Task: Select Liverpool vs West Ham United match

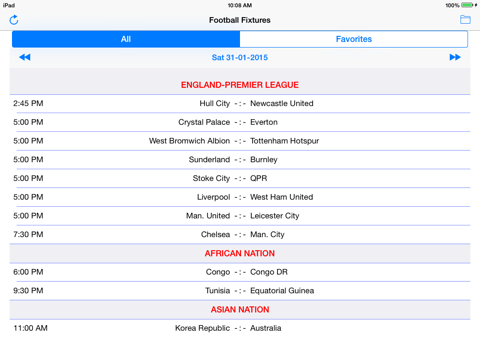Action: (240, 197)
